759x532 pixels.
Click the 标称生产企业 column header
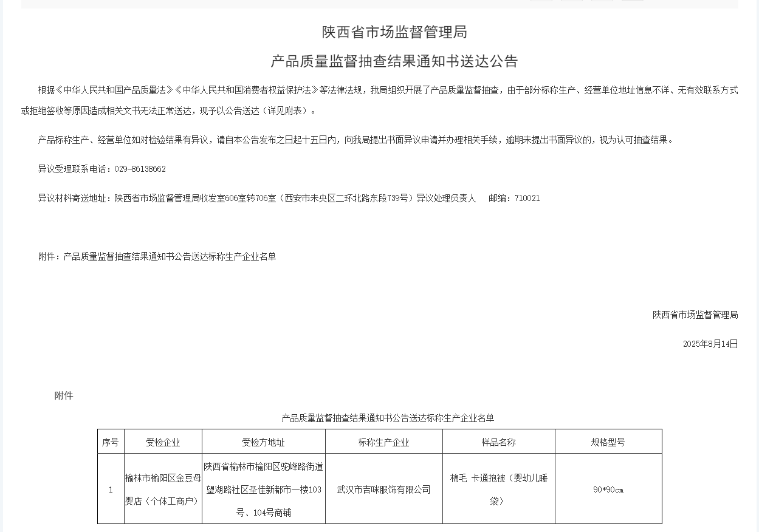pos(383,442)
